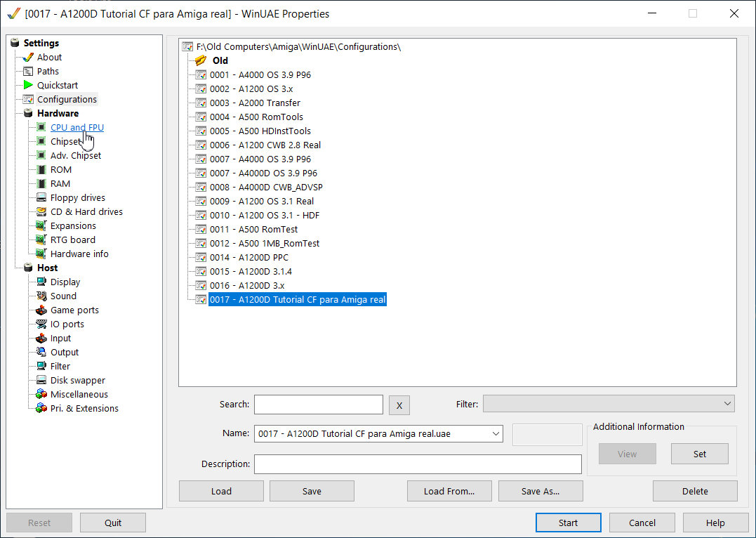Open the CPU and FPU page link
756x538 pixels.
coord(77,127)
